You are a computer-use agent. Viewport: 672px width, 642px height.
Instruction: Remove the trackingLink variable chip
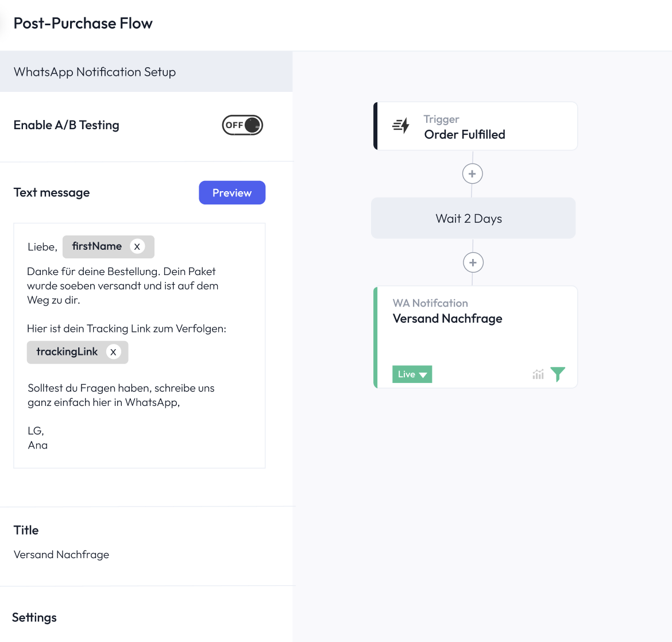pyautogui.click(x=113, y=352)
